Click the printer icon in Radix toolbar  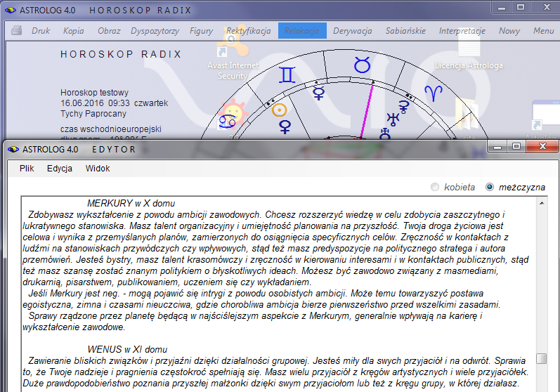point(16,31)
